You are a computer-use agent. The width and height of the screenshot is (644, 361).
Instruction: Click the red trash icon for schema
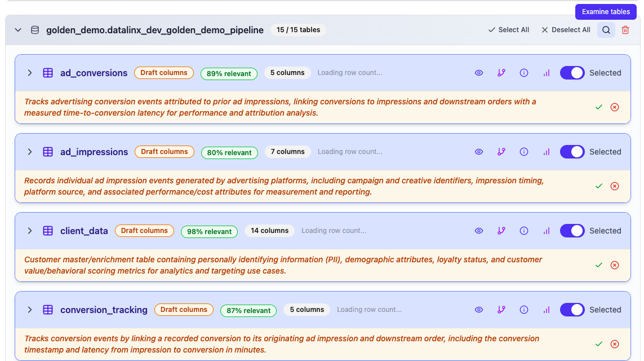[625, 30]
